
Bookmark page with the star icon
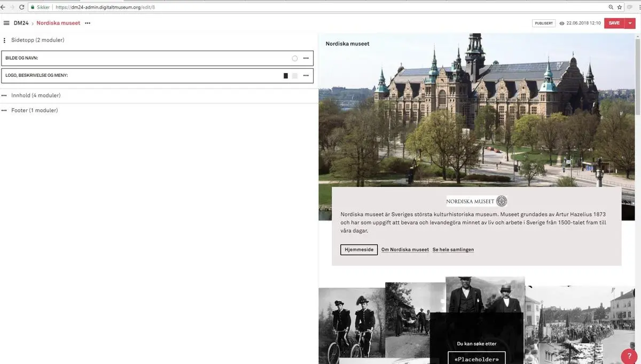[x=620, y=7]
